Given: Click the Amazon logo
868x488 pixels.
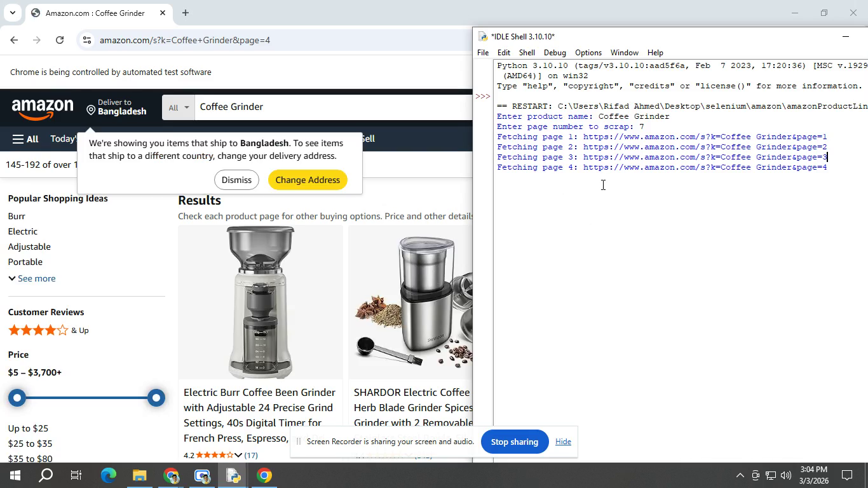Looking at the screenshot, I should [42, 108].
